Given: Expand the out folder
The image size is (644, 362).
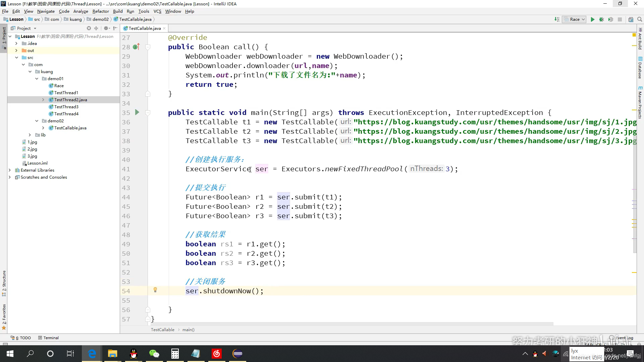Looking at the screenshot, I should point(16,51).
